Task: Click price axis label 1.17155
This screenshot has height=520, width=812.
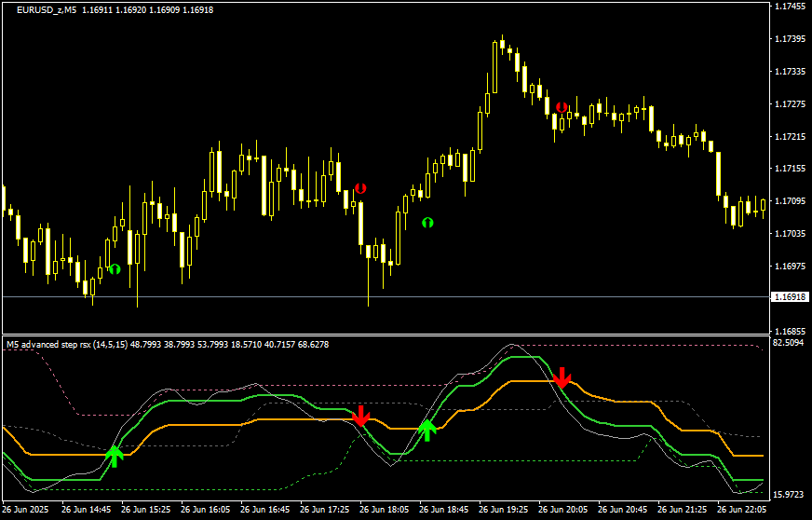Action: pos(790,169)
